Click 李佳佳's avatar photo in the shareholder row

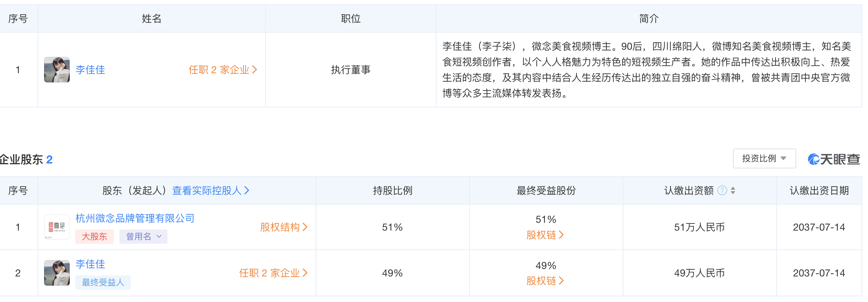coord(57,273)
